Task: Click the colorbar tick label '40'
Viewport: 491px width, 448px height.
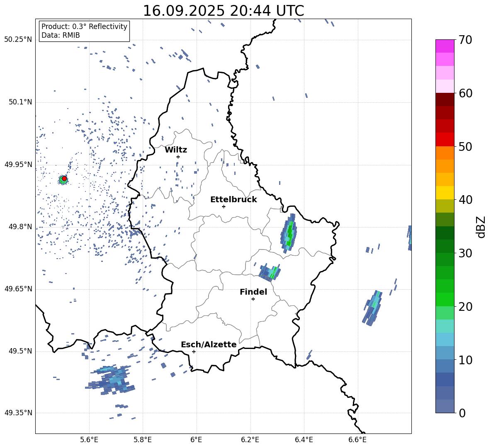Action: pyautogui.click(x=465, y=200)
